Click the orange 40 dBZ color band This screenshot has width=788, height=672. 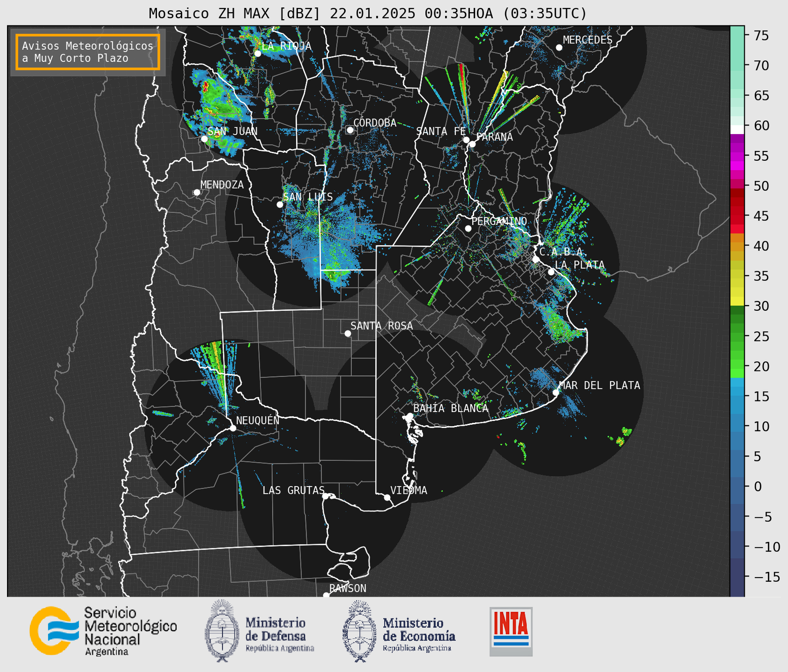click(x=737, y=247)
